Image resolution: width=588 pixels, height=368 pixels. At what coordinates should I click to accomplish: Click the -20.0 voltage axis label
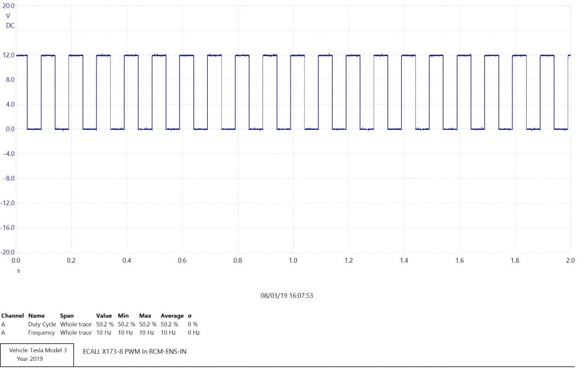click(x=8, y=252)
